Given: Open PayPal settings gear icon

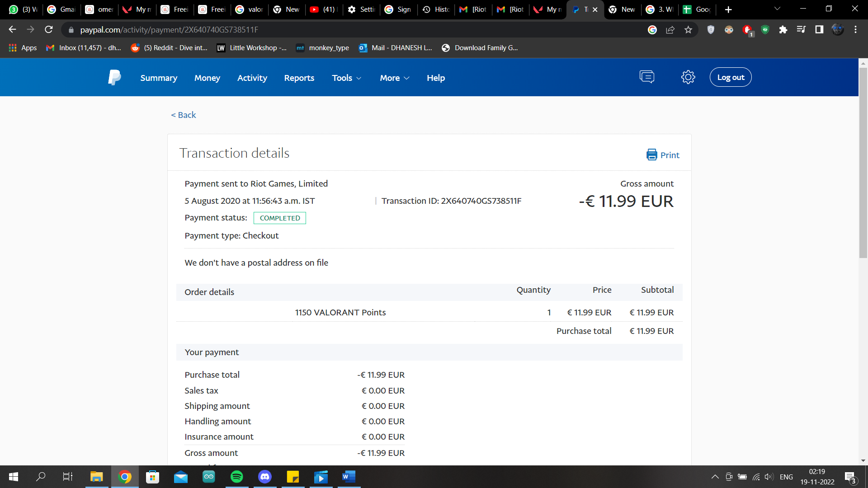Looking at the screenshot, I should 688,77.
